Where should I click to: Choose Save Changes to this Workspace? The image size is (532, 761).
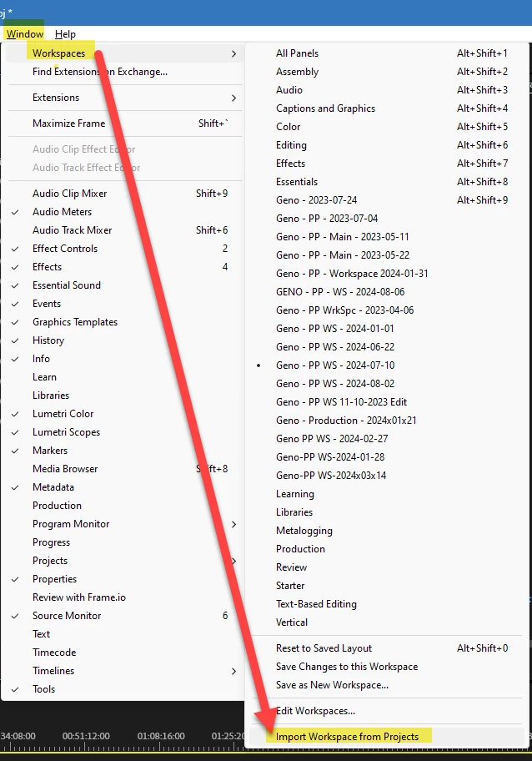pyautogui.click(x=387, y=667)
